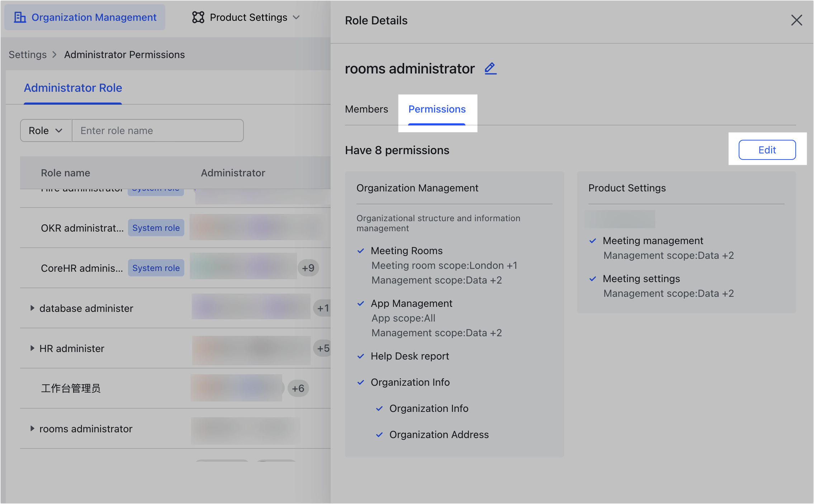Click the pencil icon beside rooms administrator

pos(490,68)
